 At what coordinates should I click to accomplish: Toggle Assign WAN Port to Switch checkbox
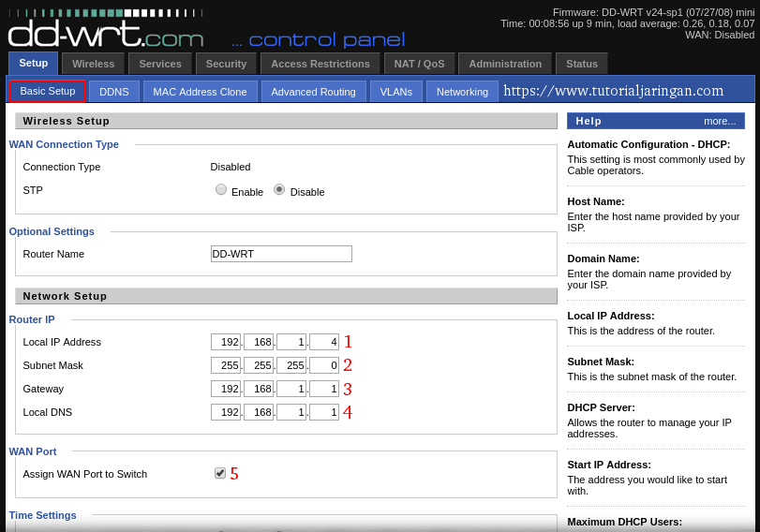click(x=220, y=473)
